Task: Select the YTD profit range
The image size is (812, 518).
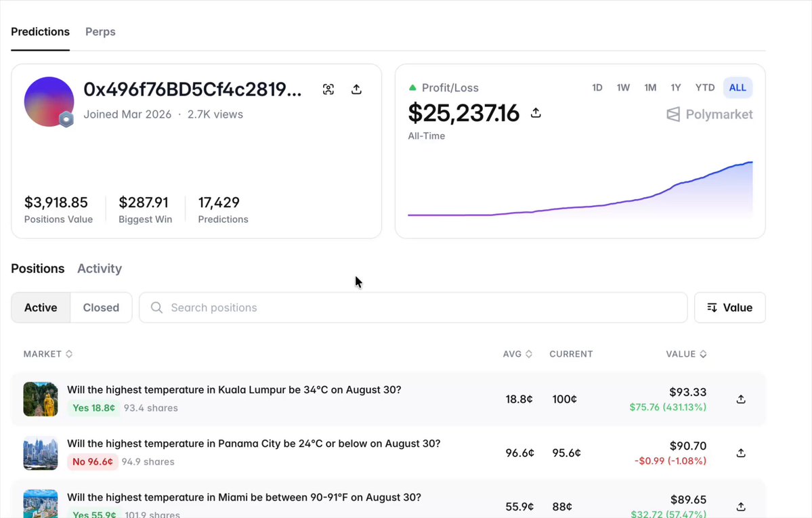Action: coord(705,87)
